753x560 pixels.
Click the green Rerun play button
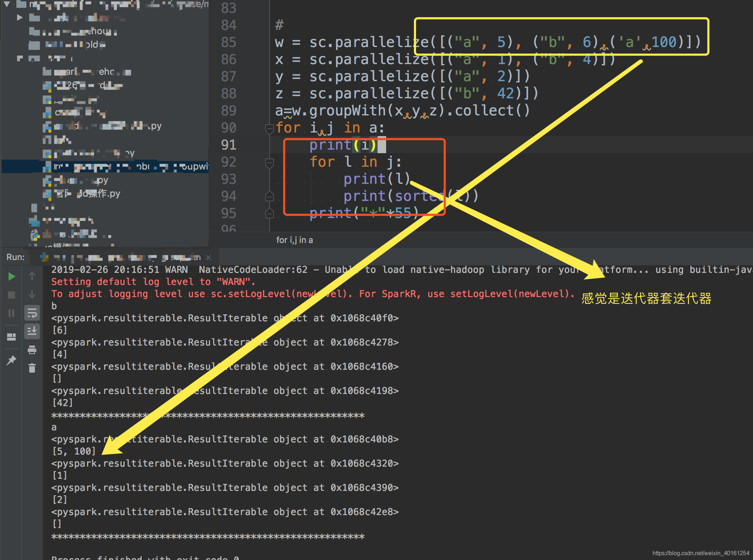11,276
